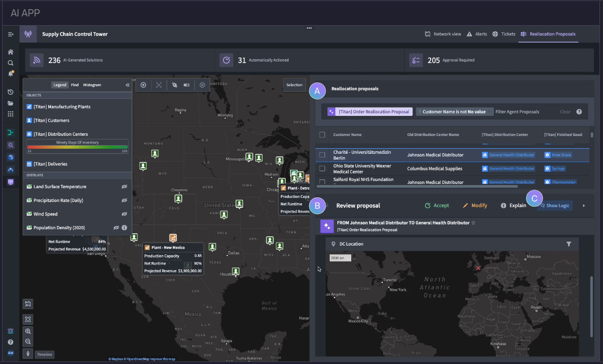Switch to Find tab in map panel
This screenshot has width=603, height=364.
pyautogui.click(x=75, y=85)
